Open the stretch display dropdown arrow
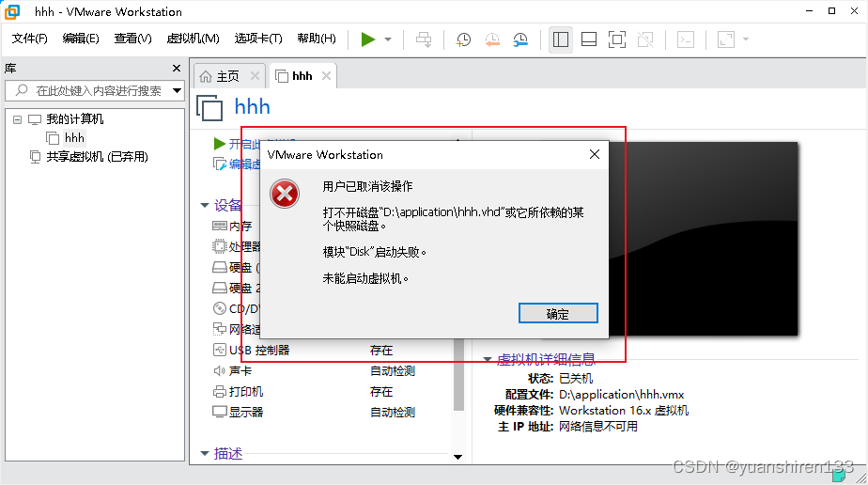868x485 pixels. pyautogui.click(x=746, y=39)
